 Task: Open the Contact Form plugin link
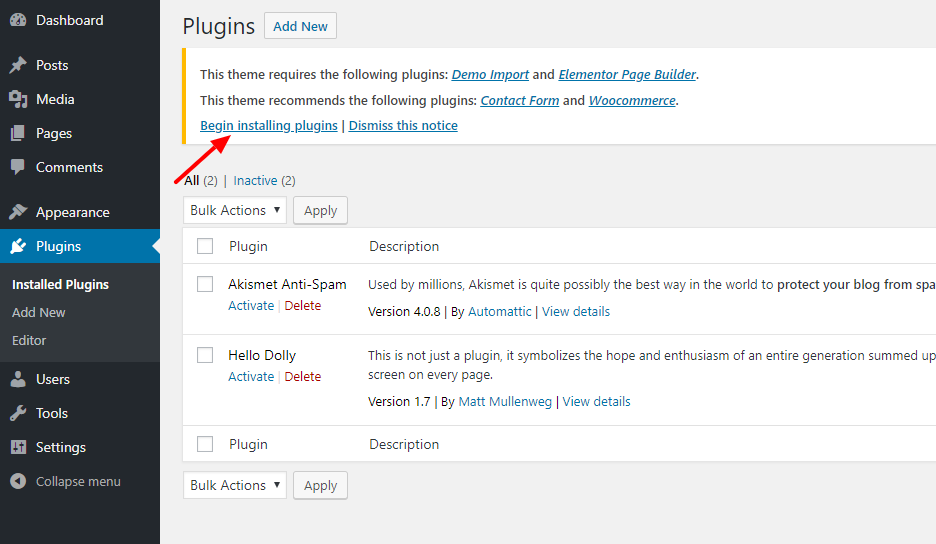(520, 100)
